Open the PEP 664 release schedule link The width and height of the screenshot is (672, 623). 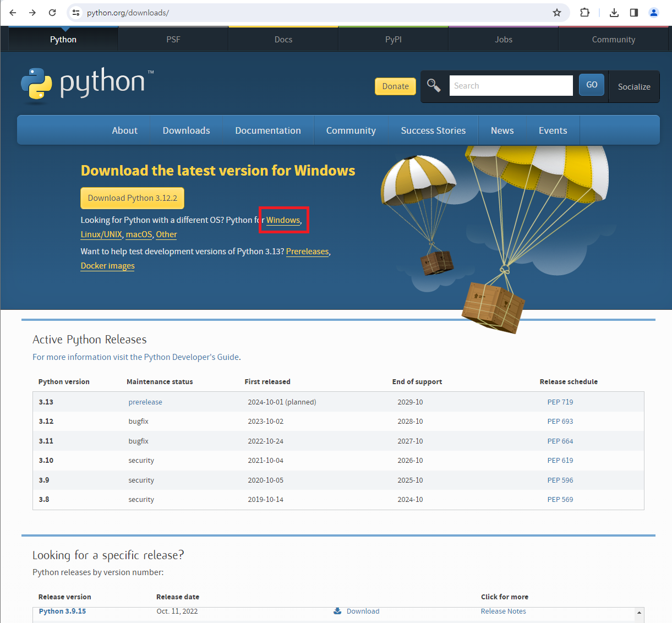coord(560,441)
